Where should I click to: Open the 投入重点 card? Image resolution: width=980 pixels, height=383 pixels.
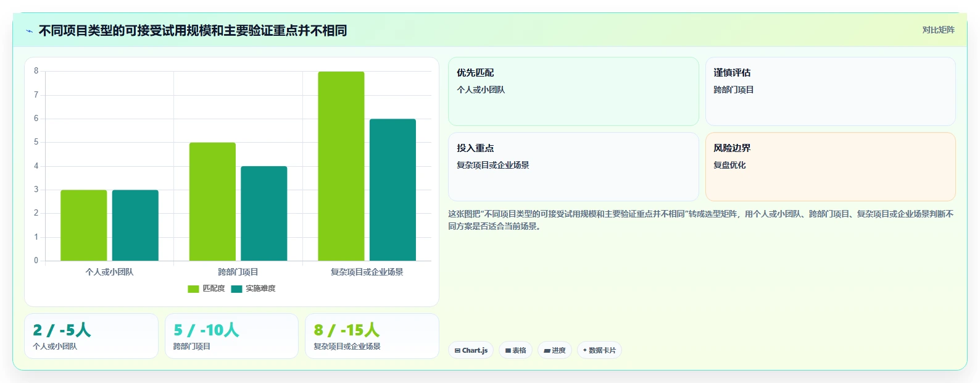pyautogui.click(x=573, y=167)
